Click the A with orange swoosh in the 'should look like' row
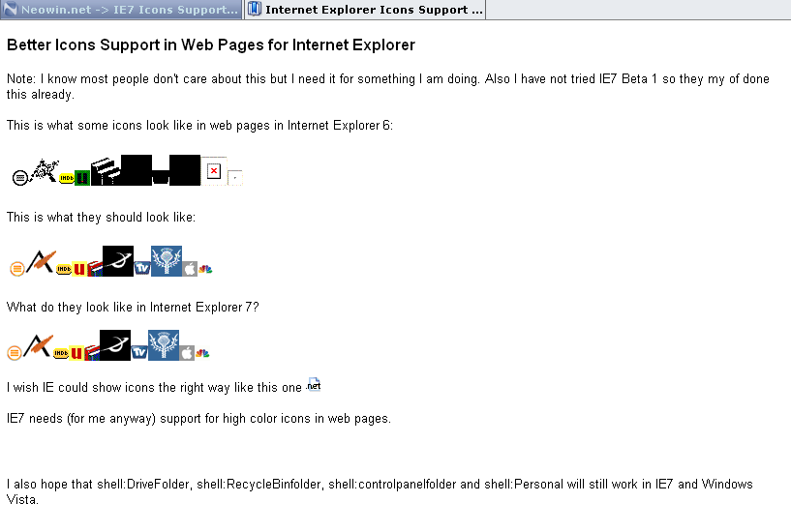 pyautogui.click(x=41, y=261)
